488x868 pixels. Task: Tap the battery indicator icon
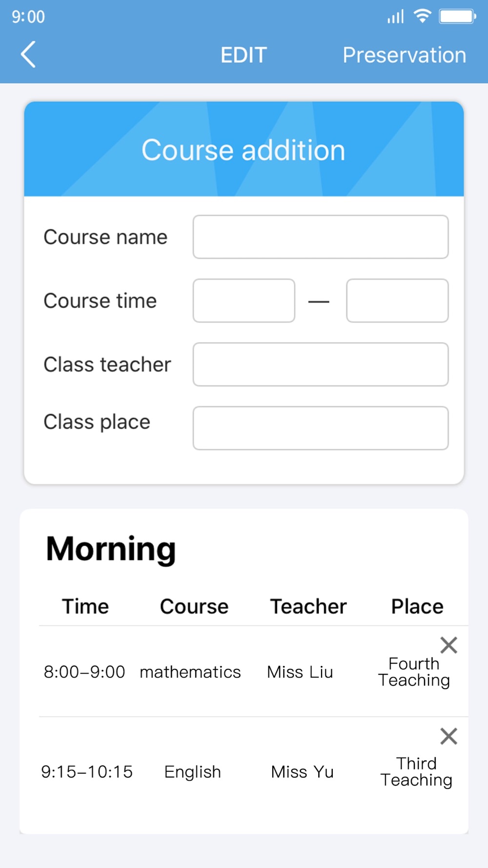pos(457,16)
